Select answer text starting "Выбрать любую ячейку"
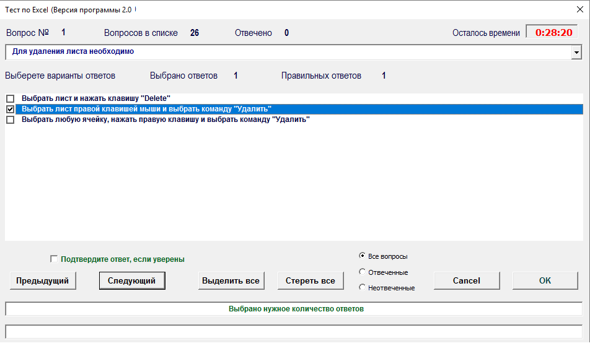This screenshot has width=590, height=364. point(165,119)
